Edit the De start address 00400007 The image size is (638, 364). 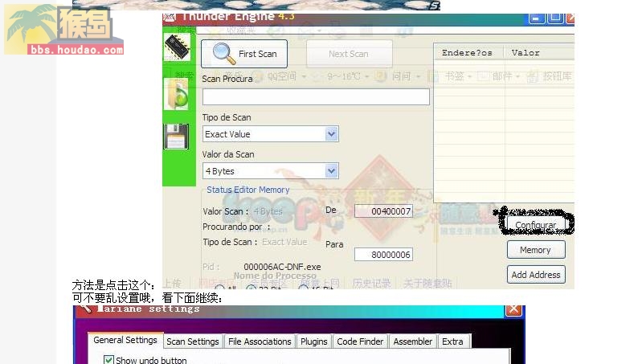click(383, 211)
